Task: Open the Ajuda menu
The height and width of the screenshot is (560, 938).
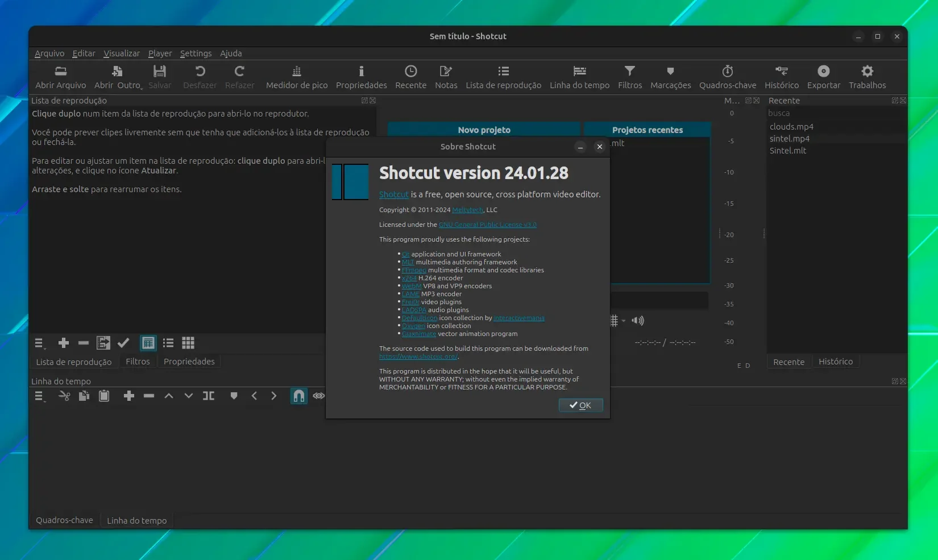Action: pos(231,53)
